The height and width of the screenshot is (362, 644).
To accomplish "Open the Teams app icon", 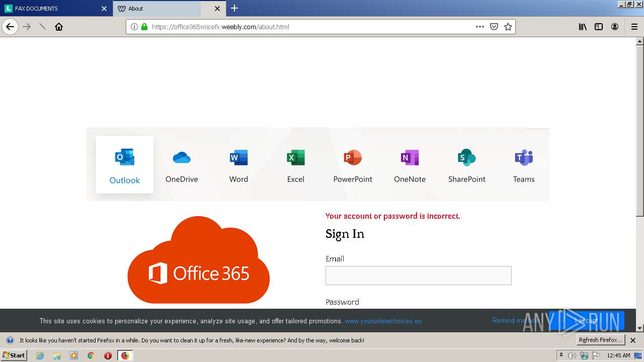I will coord(524,158).
